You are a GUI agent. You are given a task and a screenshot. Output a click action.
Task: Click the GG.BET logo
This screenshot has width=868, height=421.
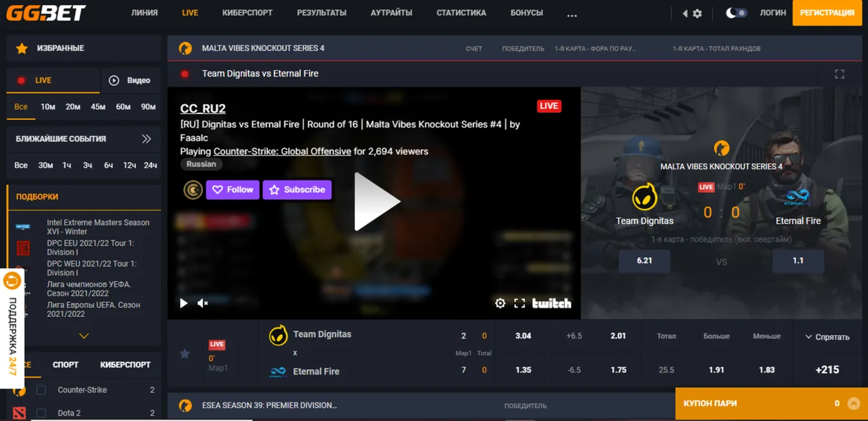(x=46, y=12)
